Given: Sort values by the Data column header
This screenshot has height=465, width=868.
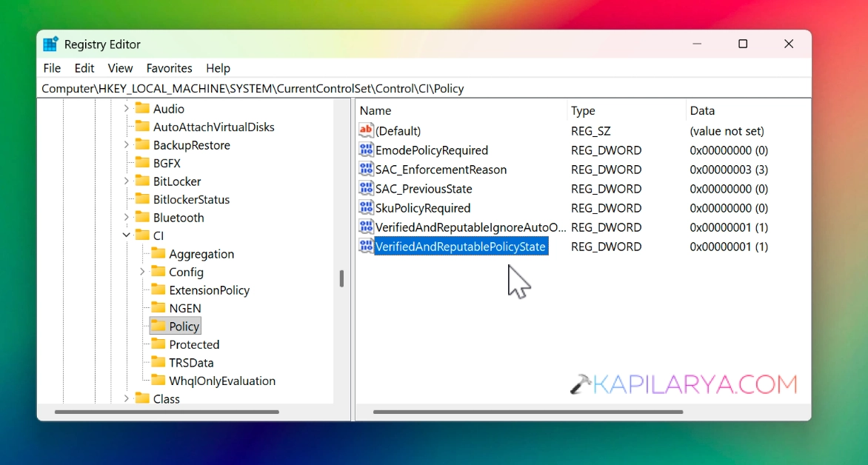Looking at the screenshot, I should (749, 111).
